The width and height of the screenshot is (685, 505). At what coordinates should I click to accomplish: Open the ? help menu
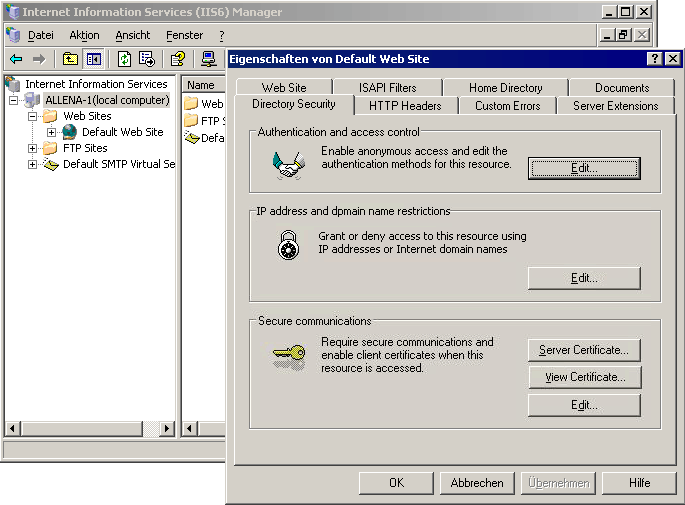coord(221,35)
